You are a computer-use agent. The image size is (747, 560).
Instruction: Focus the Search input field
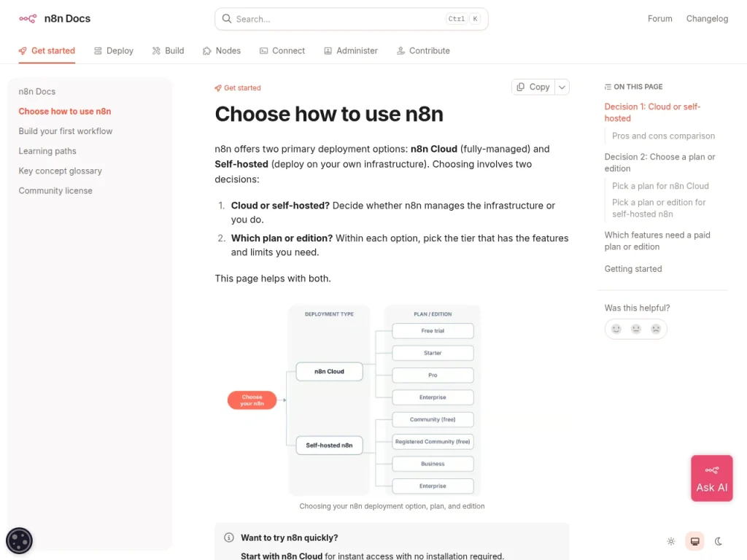tap(351, 19)
